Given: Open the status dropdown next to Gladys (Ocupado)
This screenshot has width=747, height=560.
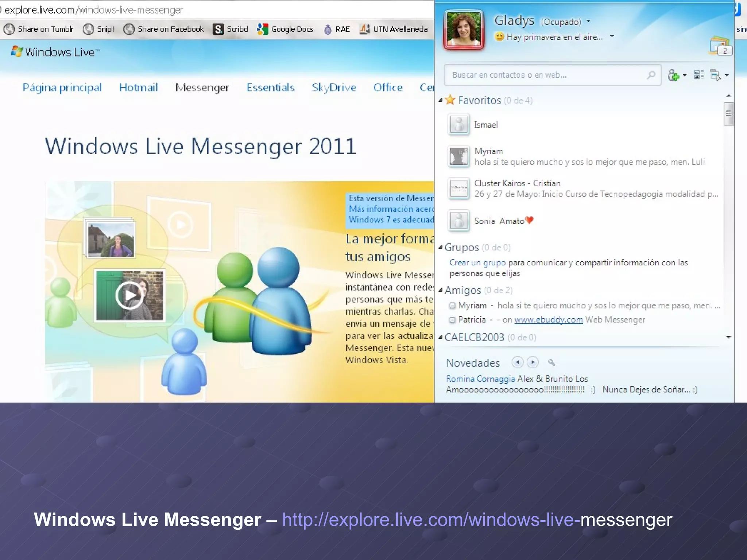Looking at the screenshot, I should 588,21.
